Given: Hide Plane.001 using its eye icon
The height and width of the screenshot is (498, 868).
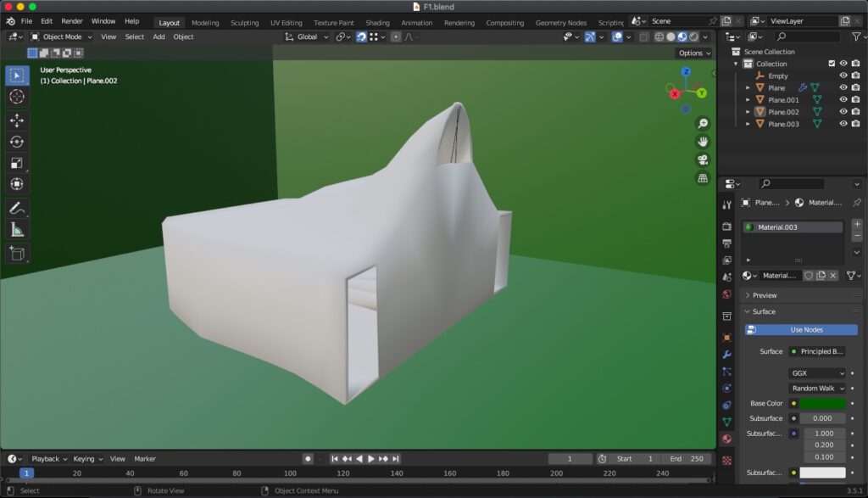Looking at the screenshot, I should (x=843, y=99).
